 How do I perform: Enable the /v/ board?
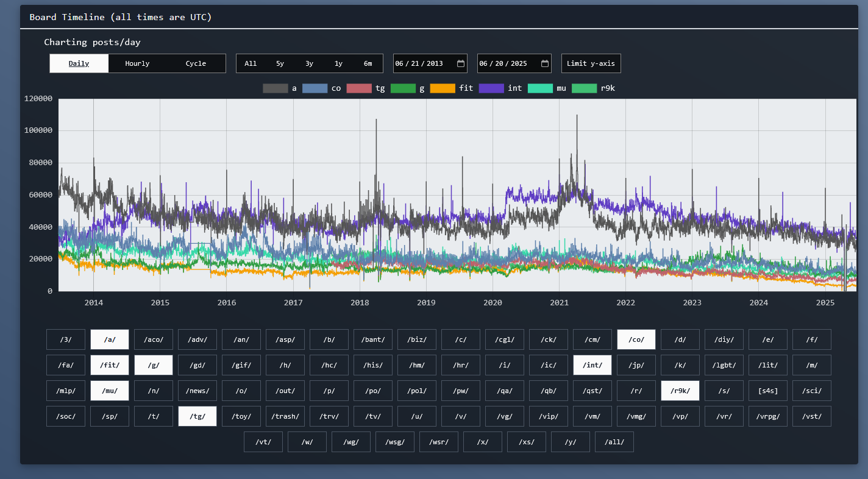pyautogui.click(x=461, y=416)
